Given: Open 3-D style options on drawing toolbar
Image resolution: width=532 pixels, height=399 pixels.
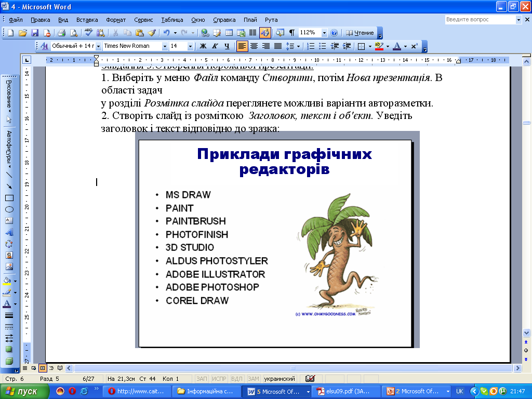Looking at the screenshot, I should (x=9, y=361).
